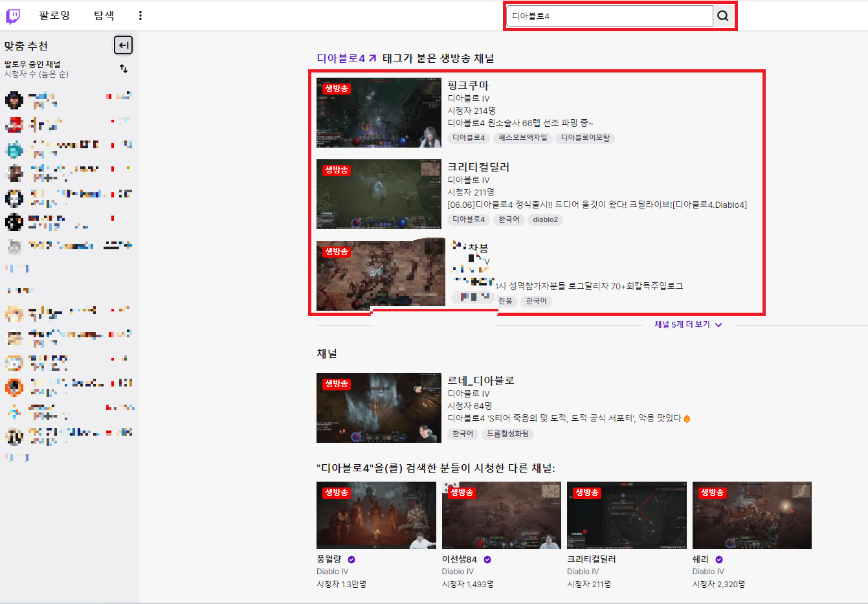Open the 탐색 menu item
This screenshot has width=868, height=604.
pos(104,15)
